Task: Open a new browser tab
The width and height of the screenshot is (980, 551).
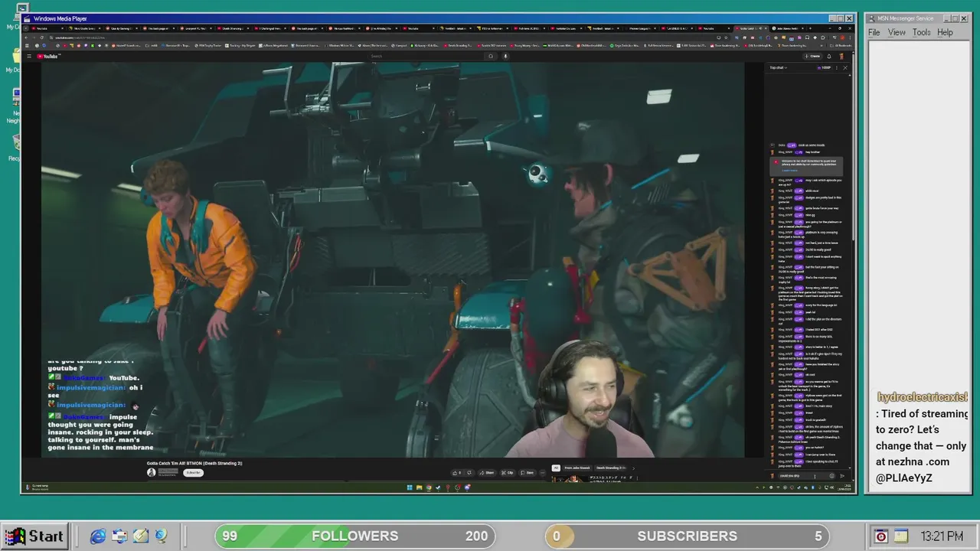Action: click(x=810, y=28)
